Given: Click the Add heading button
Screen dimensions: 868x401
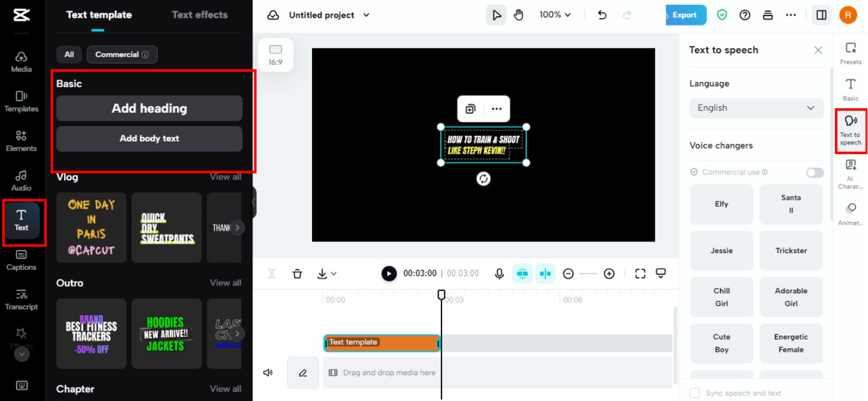Looking at the screenshot, I should point(149,108).
